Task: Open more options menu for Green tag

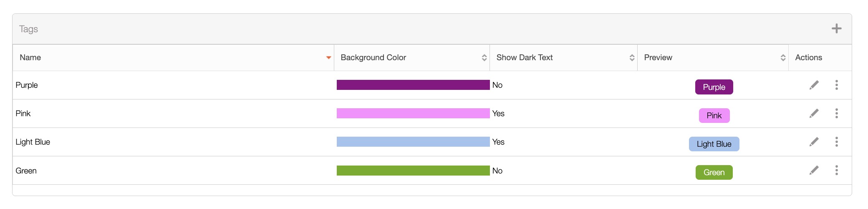Action: (836, 171)
